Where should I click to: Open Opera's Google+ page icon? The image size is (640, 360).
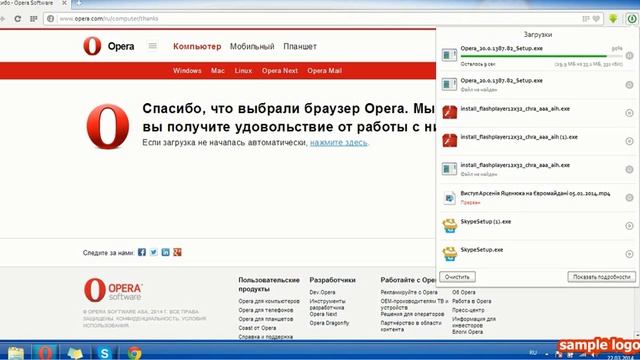coord(177,252)
